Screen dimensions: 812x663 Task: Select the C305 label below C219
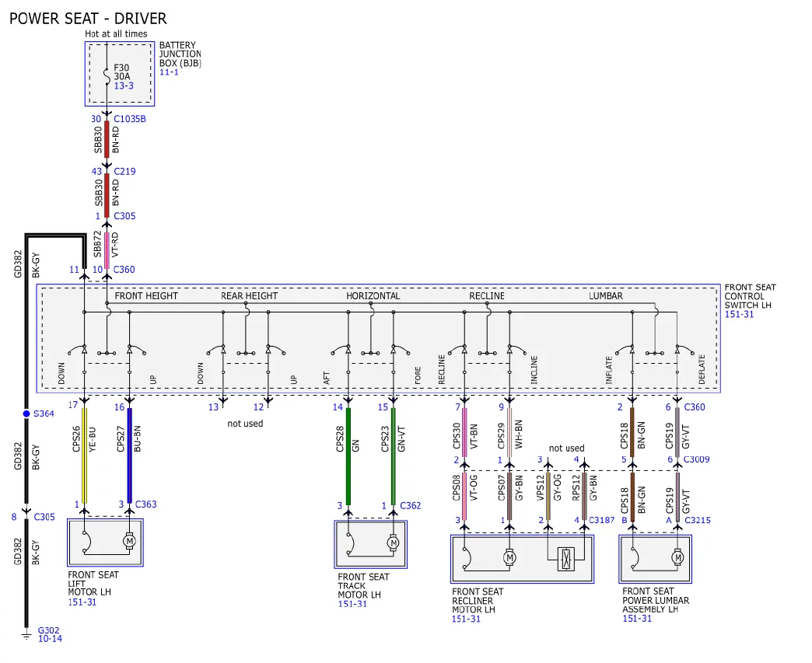pos(124,216)
